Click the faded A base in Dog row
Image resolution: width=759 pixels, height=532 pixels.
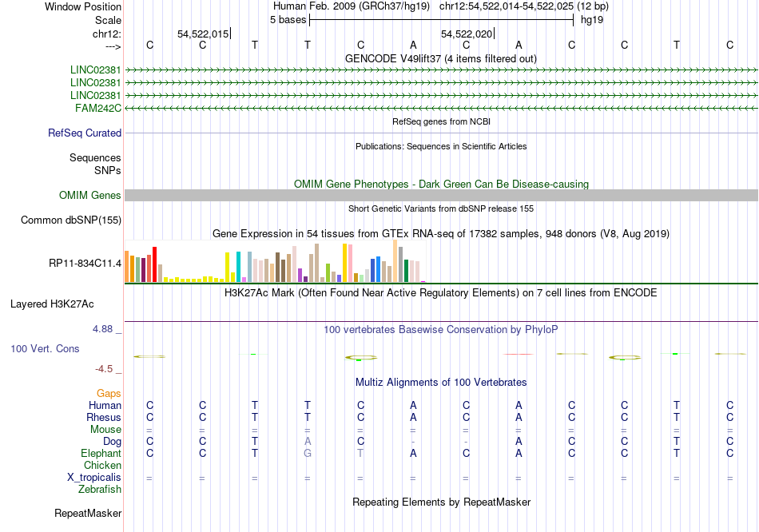tap(308, 441)
